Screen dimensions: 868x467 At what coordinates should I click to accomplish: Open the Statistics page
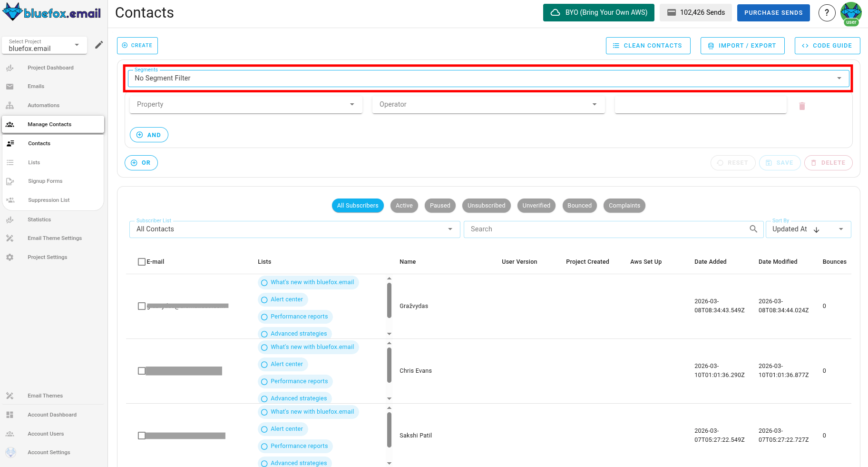(x=39, y=219)
